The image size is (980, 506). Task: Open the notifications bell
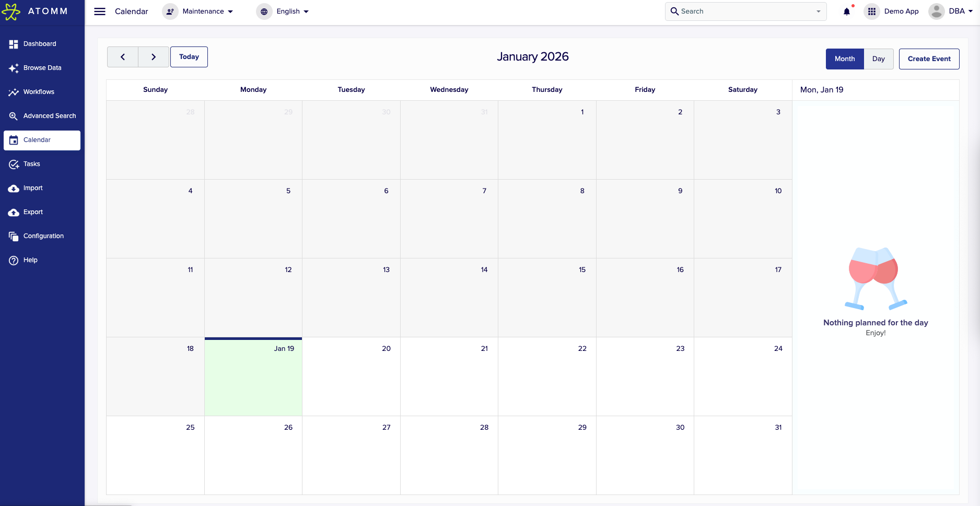(x=847, y=11)
